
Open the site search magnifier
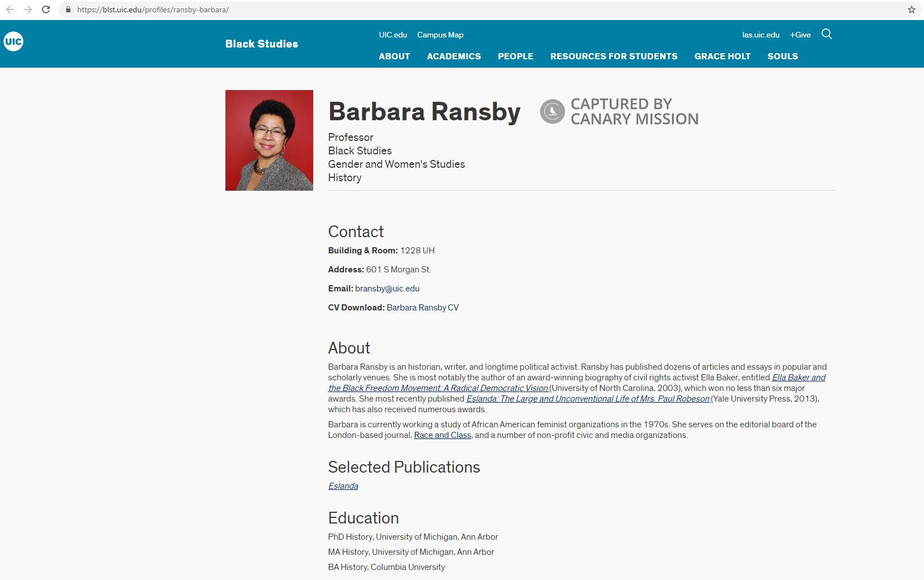pyautogui.click(x=827, y=35)
